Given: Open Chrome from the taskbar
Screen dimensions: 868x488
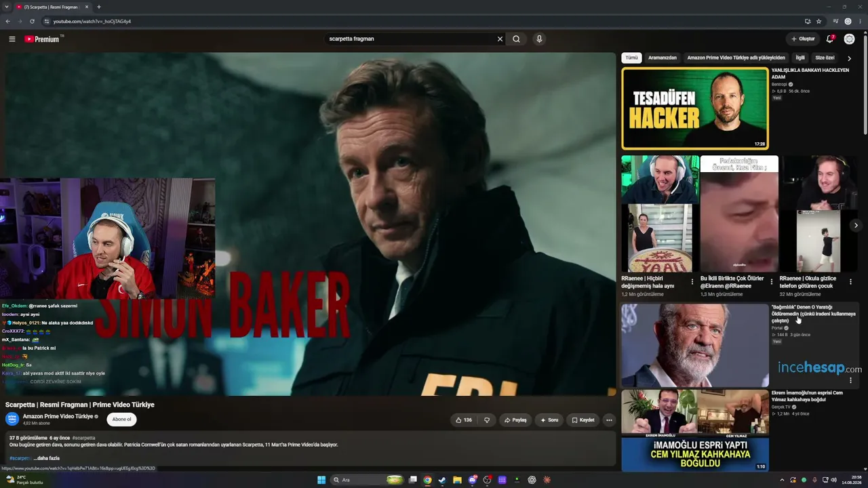Looking at the screenshot, I should click(x=427, y=480).
